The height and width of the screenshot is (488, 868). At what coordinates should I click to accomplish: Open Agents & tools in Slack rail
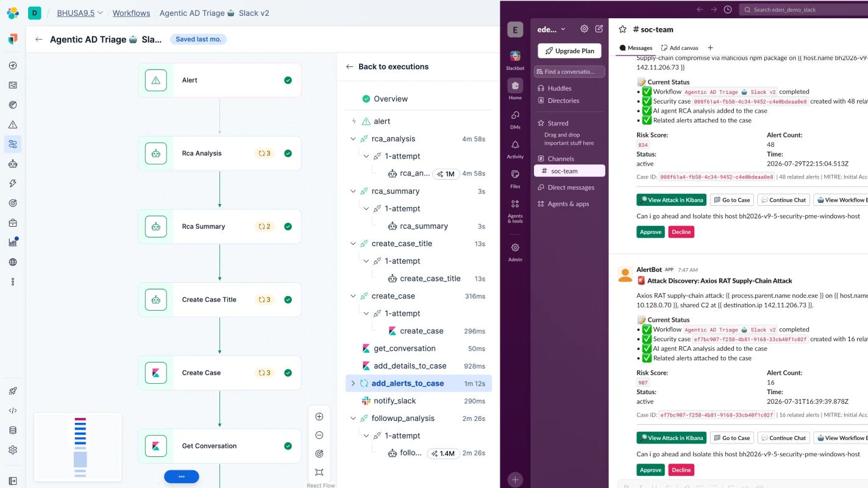pyautogui.click(x=515, y=211)
